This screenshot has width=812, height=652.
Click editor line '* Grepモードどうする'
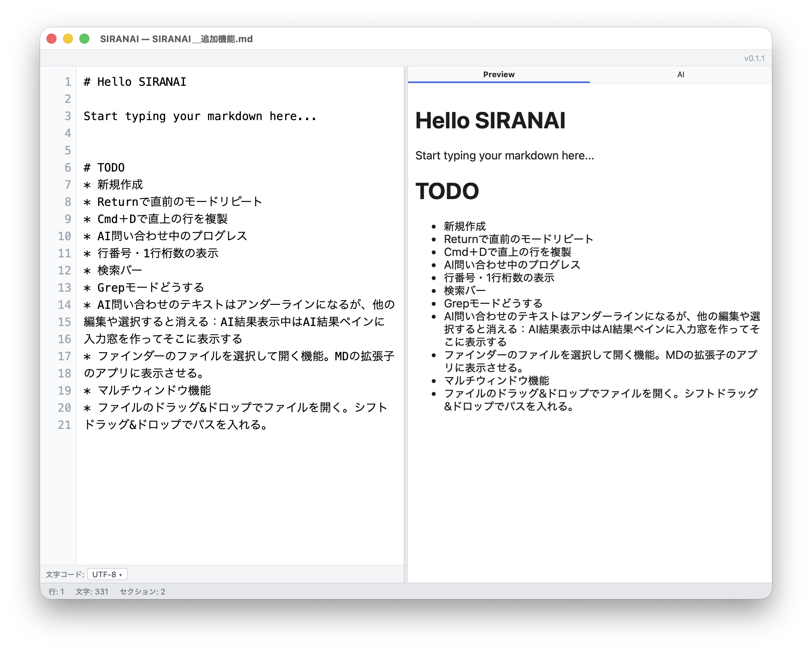point(143,287)
